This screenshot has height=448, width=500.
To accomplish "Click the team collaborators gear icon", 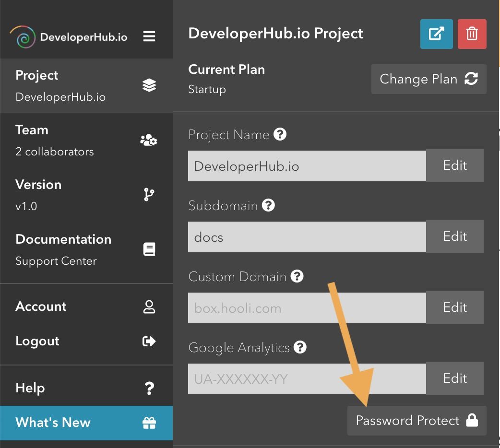I will point(149,140).
